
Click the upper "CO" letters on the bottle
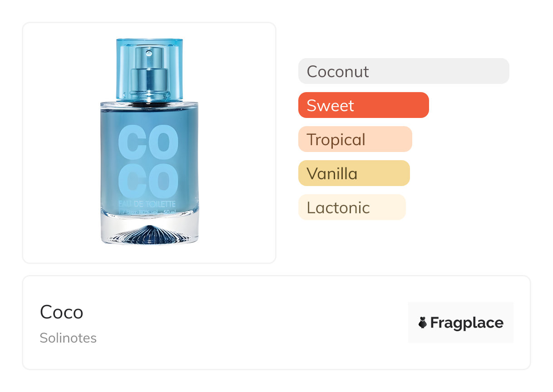148,143
